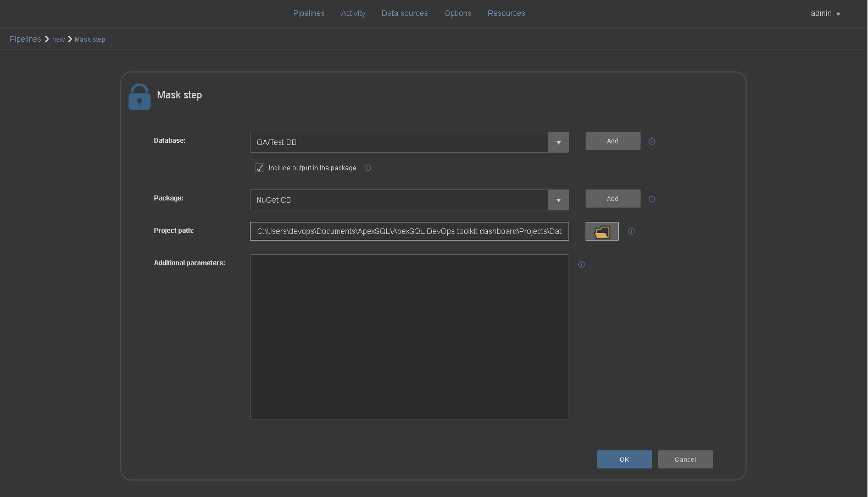Image resolution: width=868 pixels, height=497 pixels.
Task: Click the Cancel button
Action: tap(686, 460)
